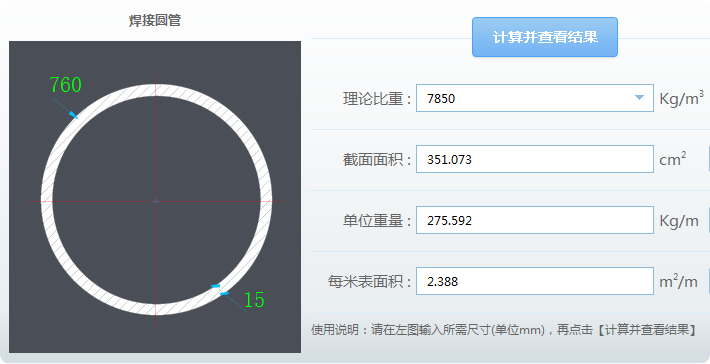Edit the green 15 wall thickness value

pos(254,300)
